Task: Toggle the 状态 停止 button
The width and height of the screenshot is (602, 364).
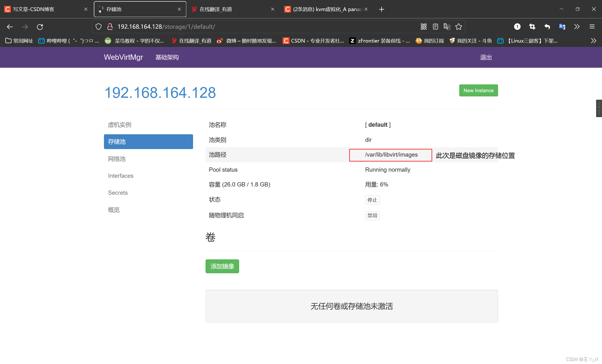Action: (x=371, y=199)
